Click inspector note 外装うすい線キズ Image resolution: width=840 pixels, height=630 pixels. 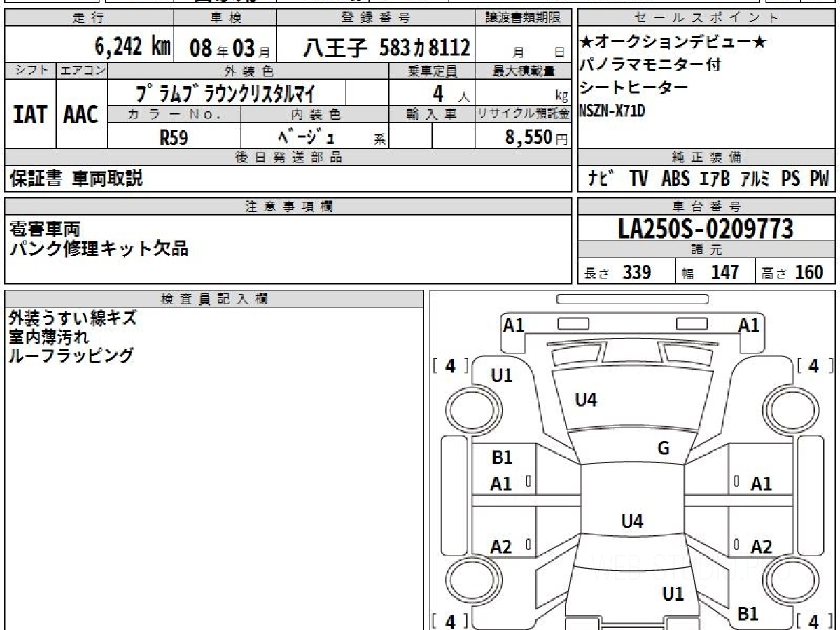[73, 318]
